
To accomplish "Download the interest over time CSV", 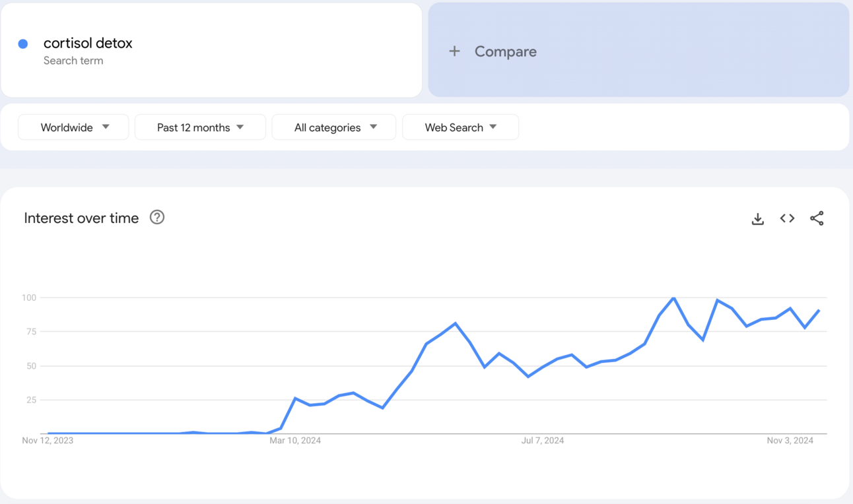I will 758,219.
